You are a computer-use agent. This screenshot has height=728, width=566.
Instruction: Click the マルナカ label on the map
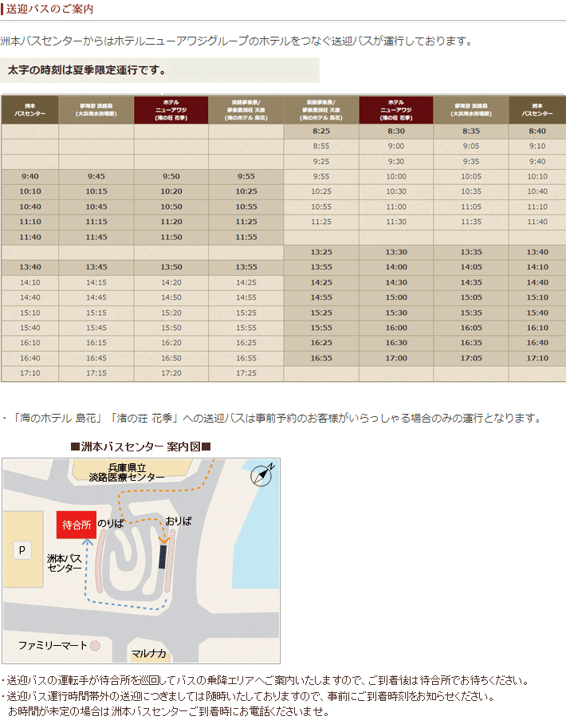click(x=148, y=653)
